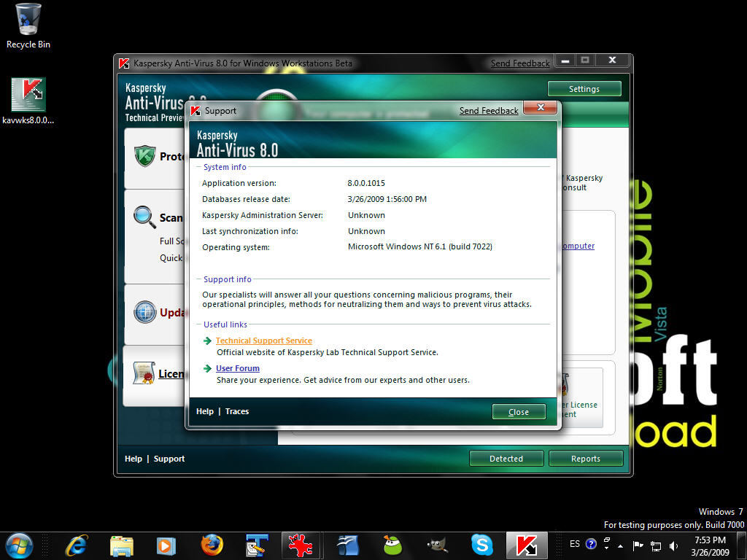The height and width of the screenshot is (560, 747).
Task: Open Skype from the taskbar
Action: 481,545
